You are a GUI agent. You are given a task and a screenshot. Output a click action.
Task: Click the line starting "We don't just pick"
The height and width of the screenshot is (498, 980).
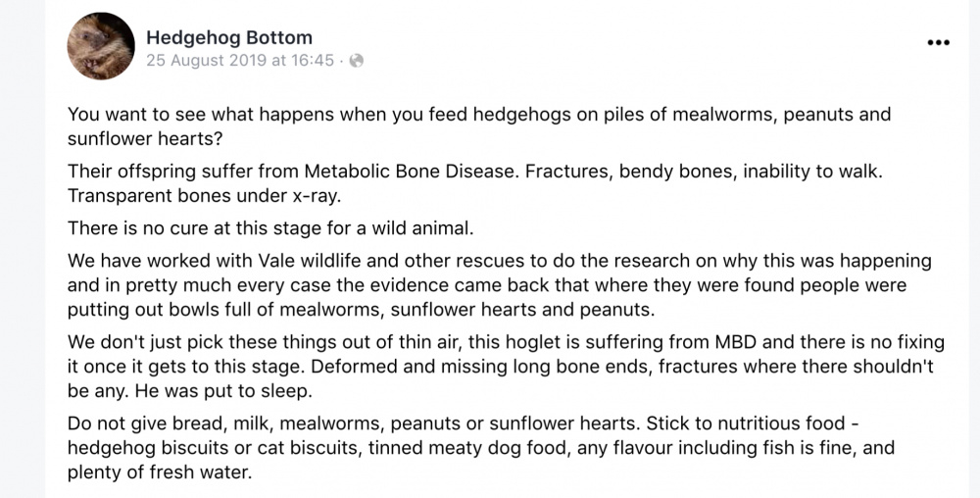[506, 342]
